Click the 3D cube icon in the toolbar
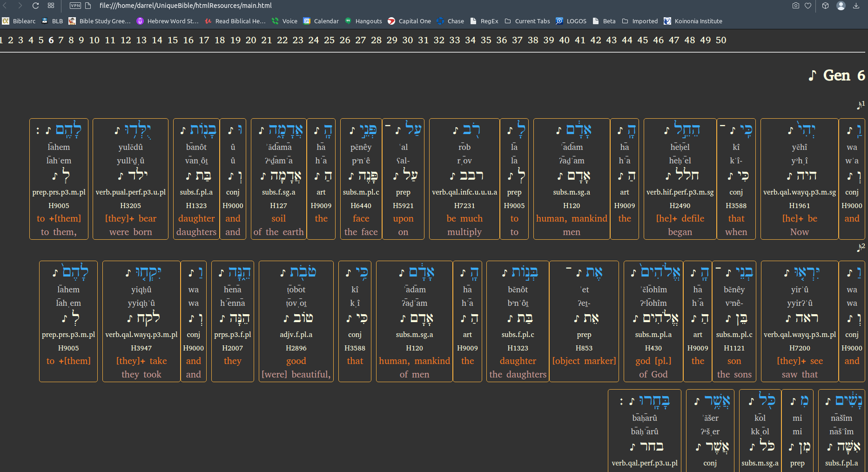Viewport: 868px width, 472px height. pos(825,6)
